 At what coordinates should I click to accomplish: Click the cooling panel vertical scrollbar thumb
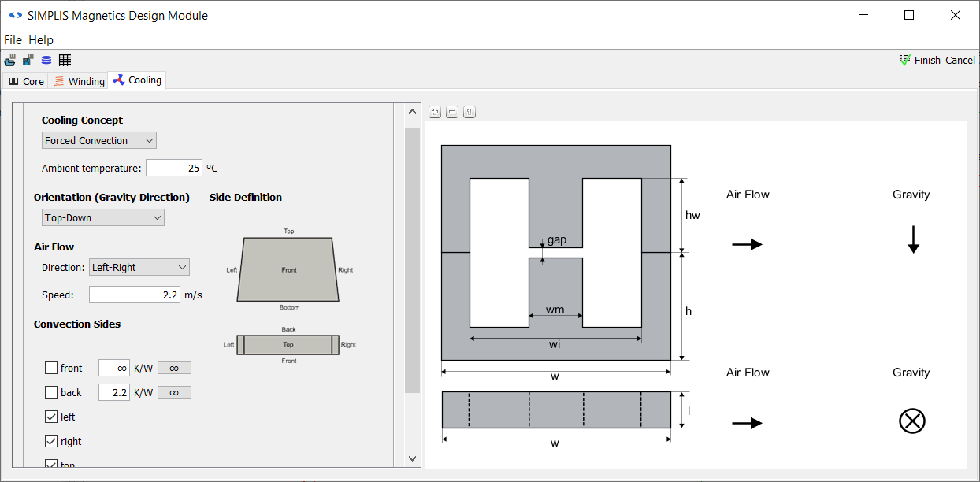[412, 260]
